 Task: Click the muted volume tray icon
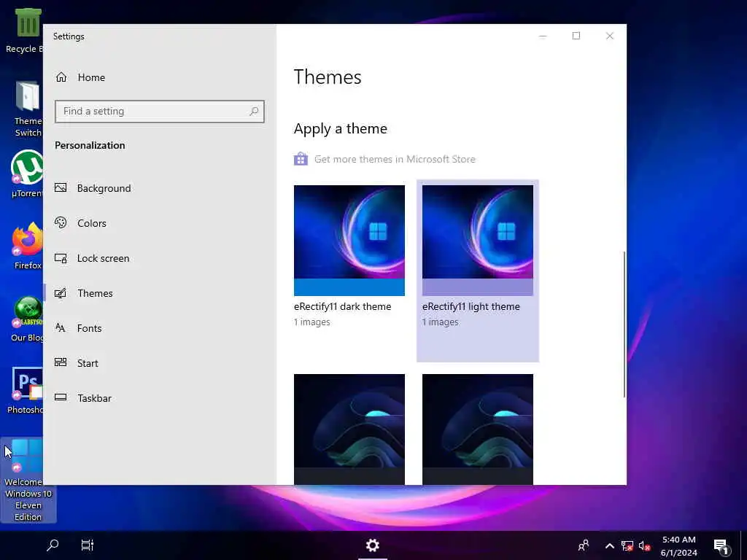tap(645, 545)
